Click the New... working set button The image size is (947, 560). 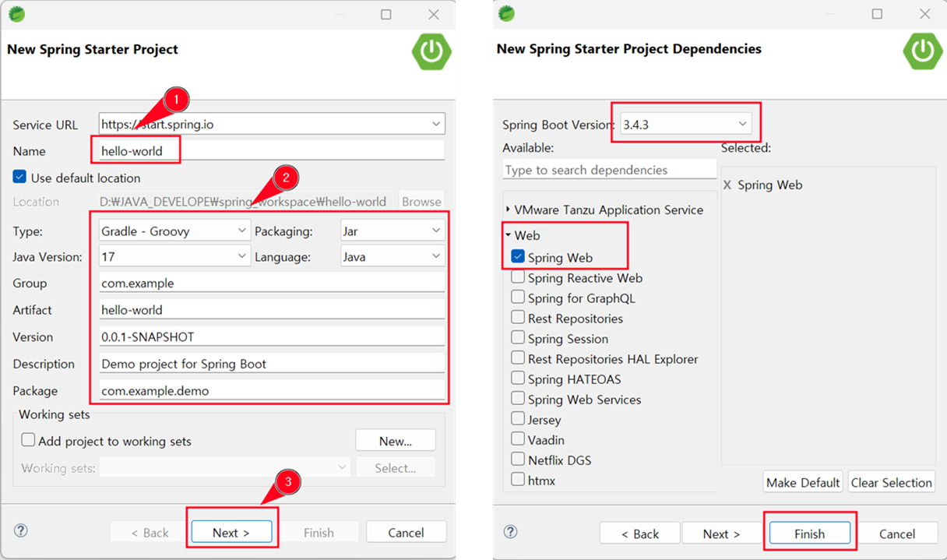[396, 441]
